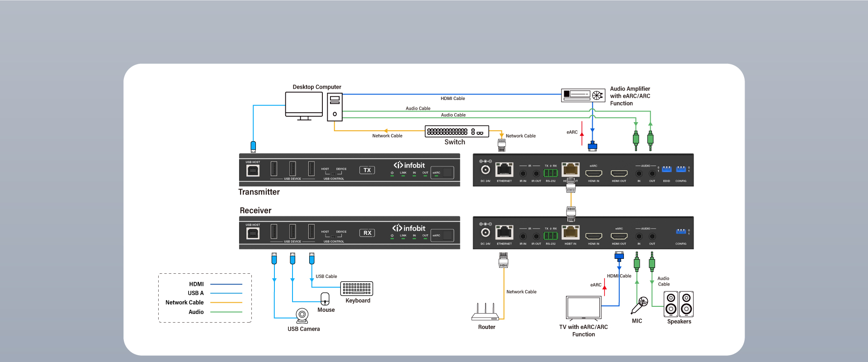Select the blue USB plug above the transmitter front
The image size is (868, 362).
(253, 147)
